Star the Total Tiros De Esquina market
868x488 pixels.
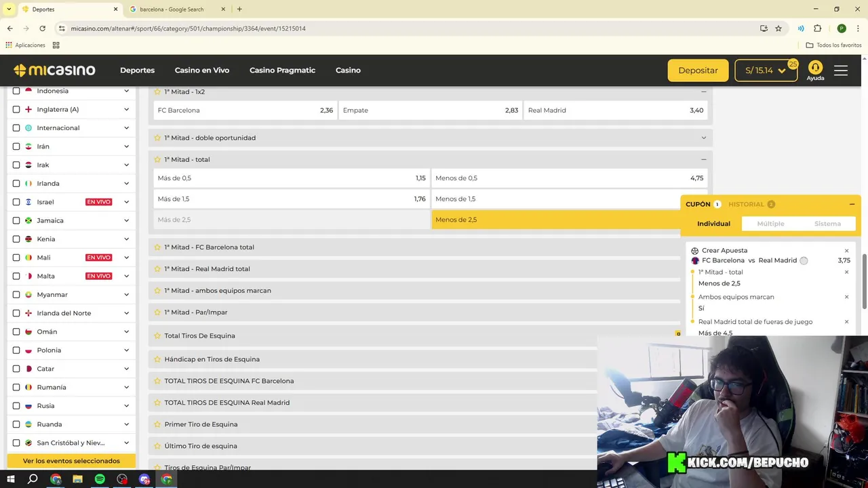pyautogui.click(x=157, y=335)
